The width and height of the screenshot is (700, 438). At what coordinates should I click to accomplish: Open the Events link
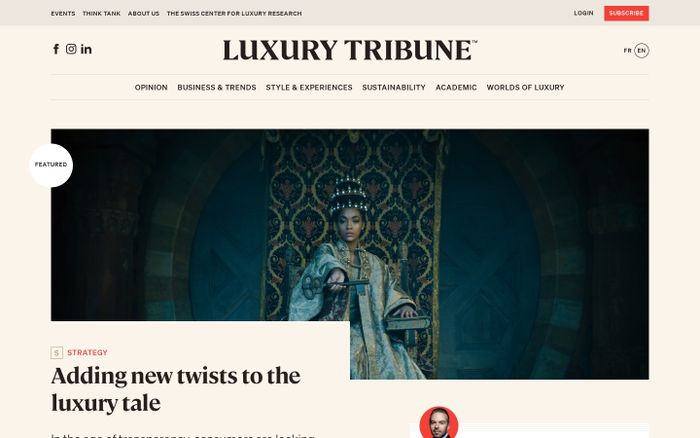[x=63, y=14]
